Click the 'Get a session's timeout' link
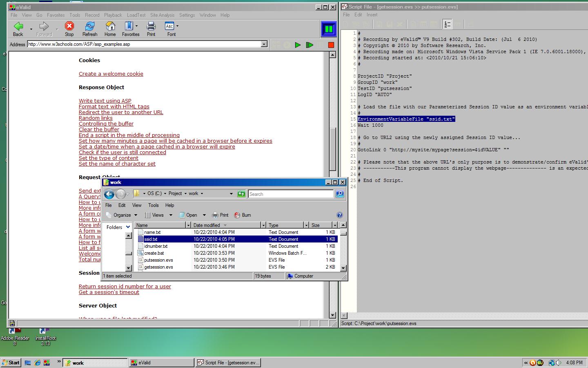 [x=109, y=292]
